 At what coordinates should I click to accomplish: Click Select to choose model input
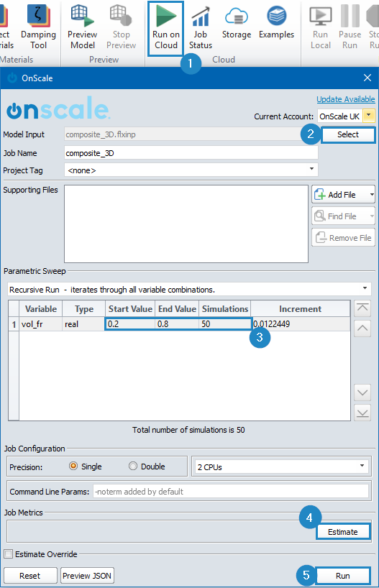pyautogui.click(x=348, y=134)
